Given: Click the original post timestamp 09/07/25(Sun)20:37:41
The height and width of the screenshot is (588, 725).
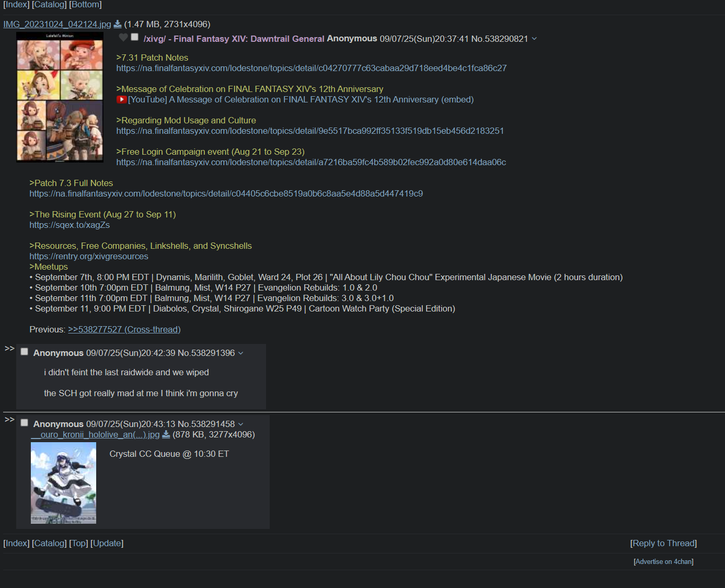Looking at the screenshot, I should pyautogui.click(x=424, y=39).
